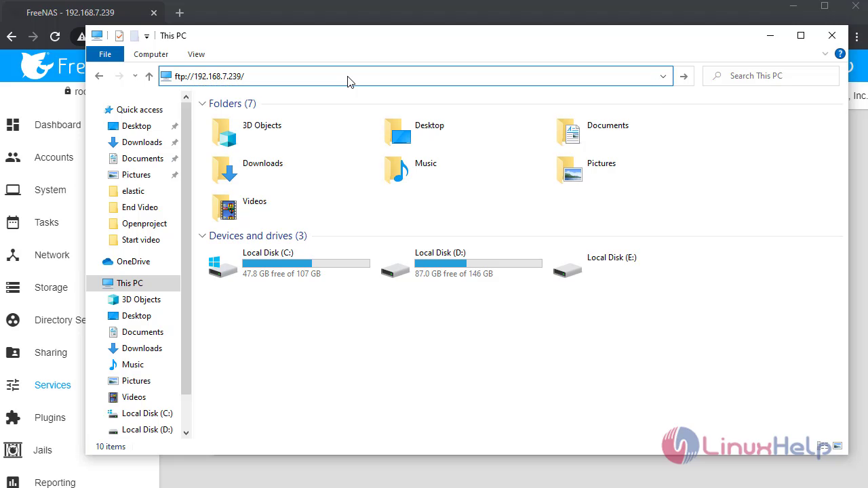868x488 pixels.
Task: Open recent locations dropdown arrow
Action: point(135,76)
